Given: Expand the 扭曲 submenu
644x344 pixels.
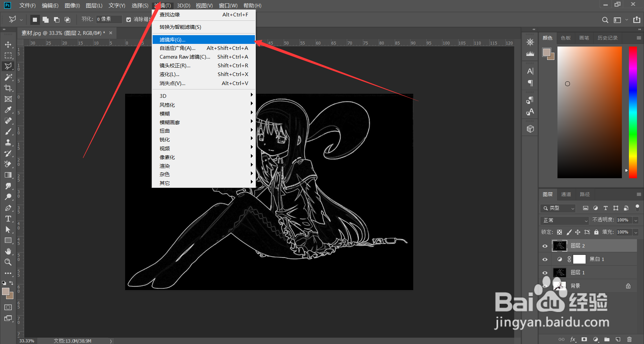Looking at the screenshot, I should point(204,131).
